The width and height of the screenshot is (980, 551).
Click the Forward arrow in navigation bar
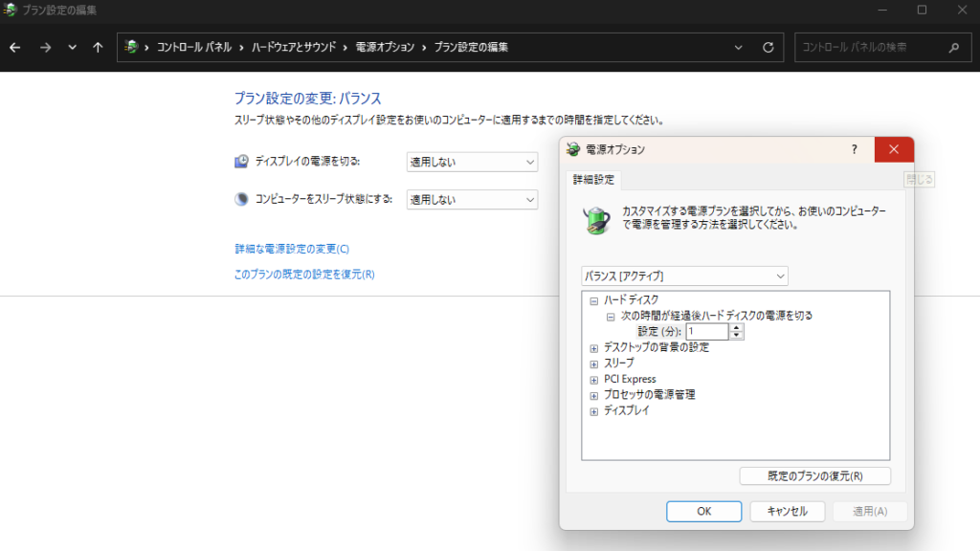click(45, 47)
